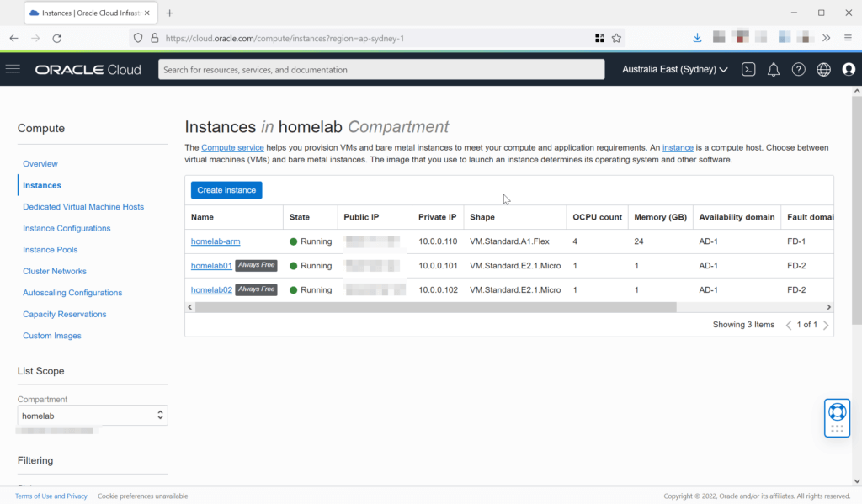Go to the next results page arrow
Viewport: 862px width, 504px height.
click(x=826, y=325)
